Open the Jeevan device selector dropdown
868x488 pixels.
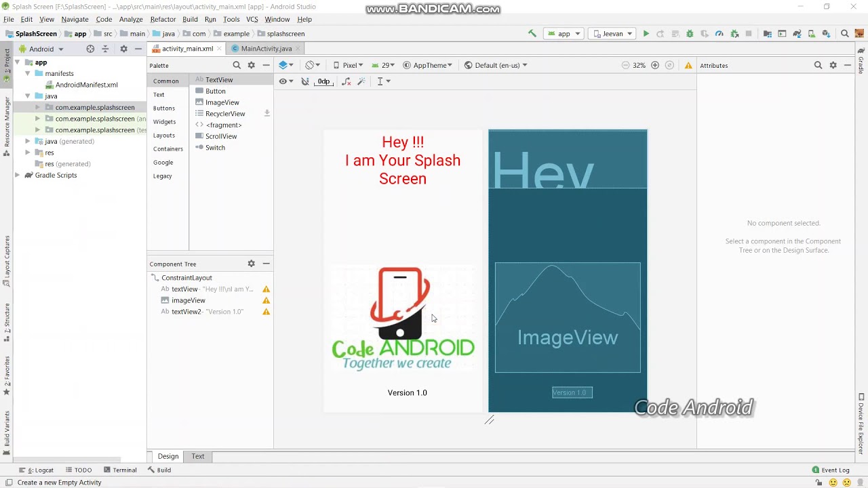click(612, 33)
